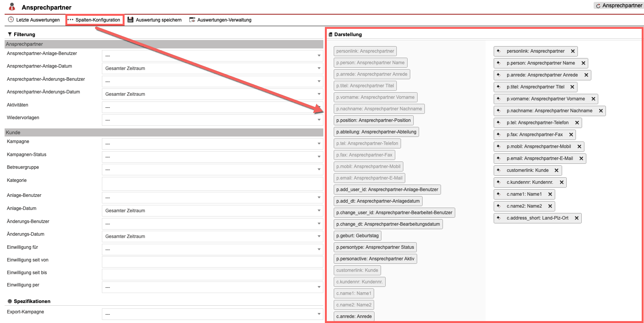This screenshot has width=644, height=323.
Task: Remove the personlink: Ansprechpartner column
Action: click(573, 51)
